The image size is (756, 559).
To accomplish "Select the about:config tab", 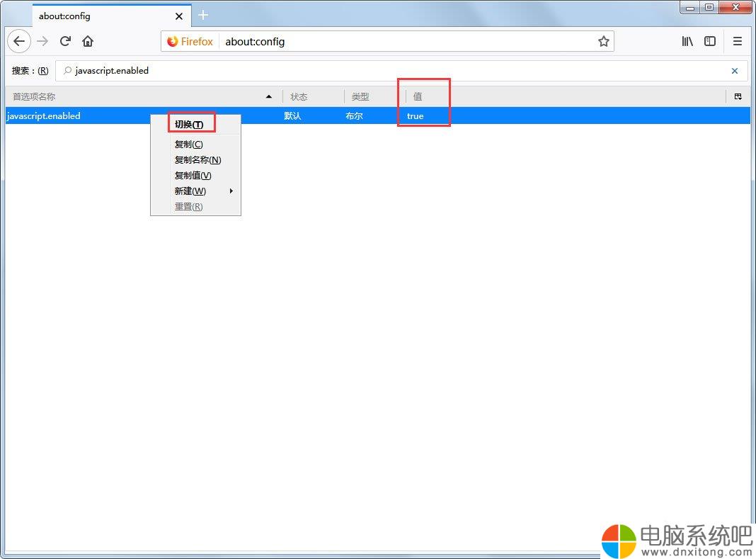I will point(111,16).
